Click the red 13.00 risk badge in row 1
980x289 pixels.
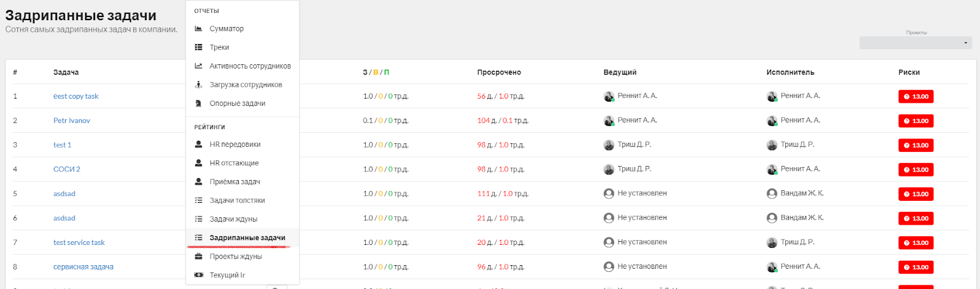[x=916, y=97]
